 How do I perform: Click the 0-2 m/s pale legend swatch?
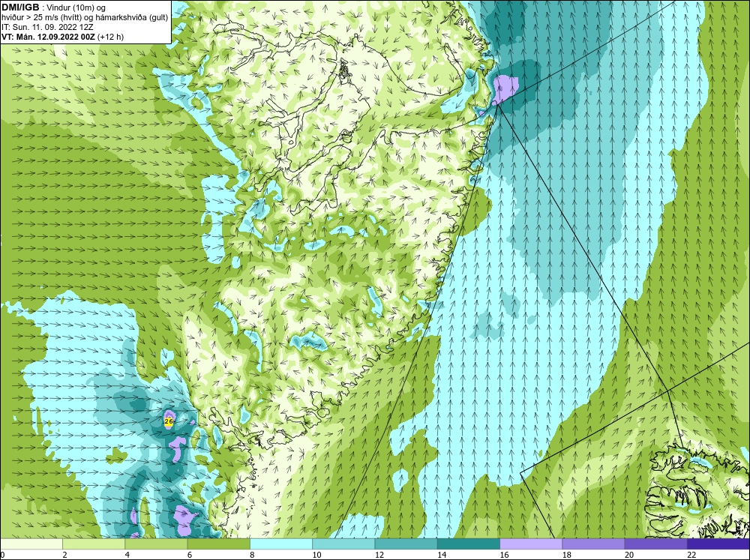[31, 544]
